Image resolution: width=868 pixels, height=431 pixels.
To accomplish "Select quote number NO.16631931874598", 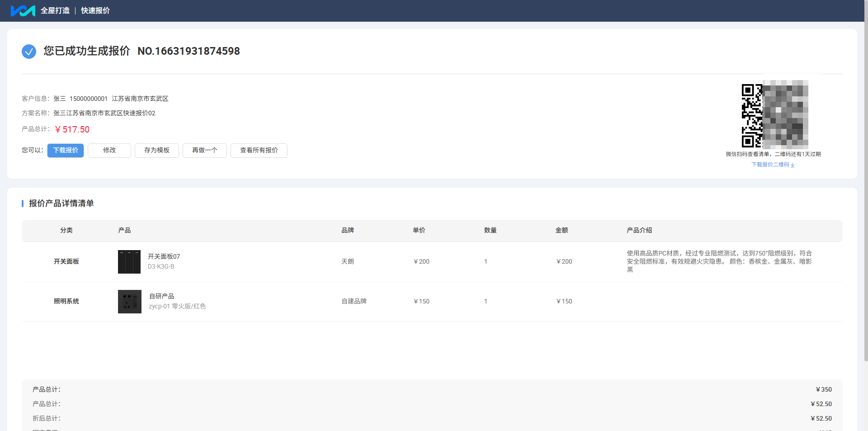I will coord(189,51).
